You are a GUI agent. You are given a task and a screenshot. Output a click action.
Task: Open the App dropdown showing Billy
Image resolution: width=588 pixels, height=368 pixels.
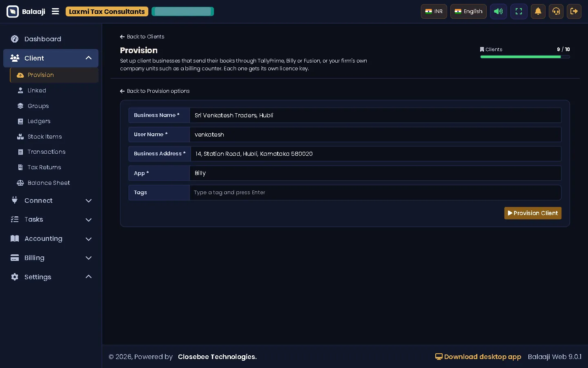[375, 173]
